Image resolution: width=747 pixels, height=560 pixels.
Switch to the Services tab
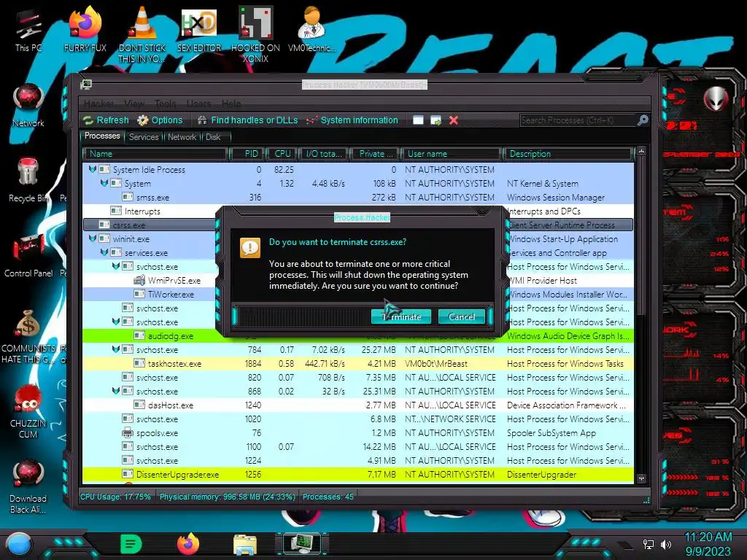(144, 136)
